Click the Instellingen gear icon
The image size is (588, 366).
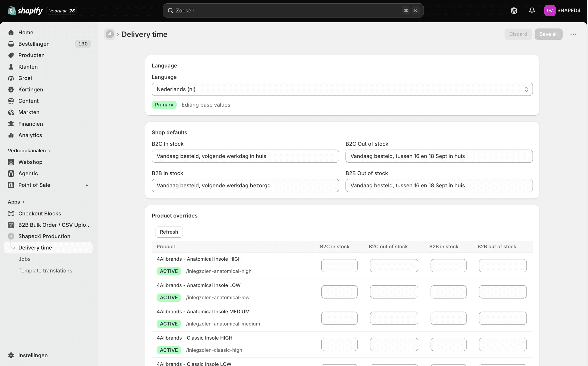[x=11, y=355]
